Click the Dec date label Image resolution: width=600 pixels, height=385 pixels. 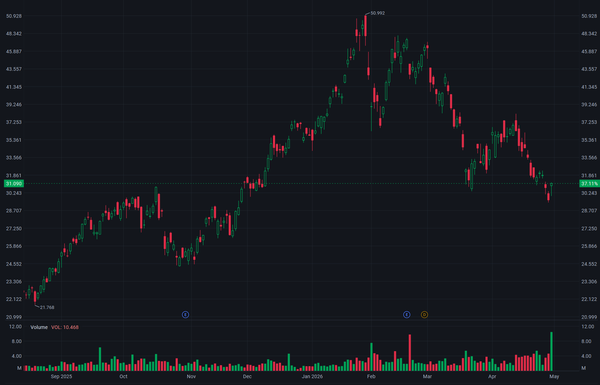[247, 377]
